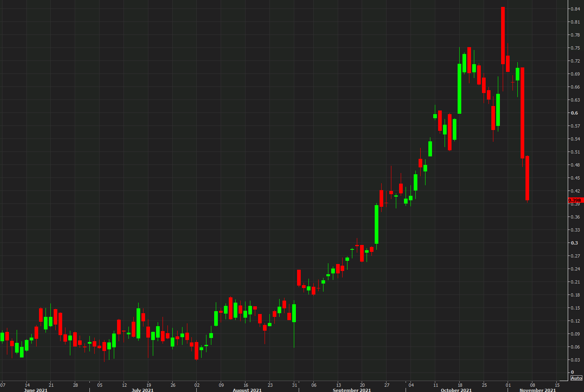Click date label 18 on time axis
Image resolution: width=584 pixels, height=392 pixels.
pyautogui.click(x=460, y=385)
